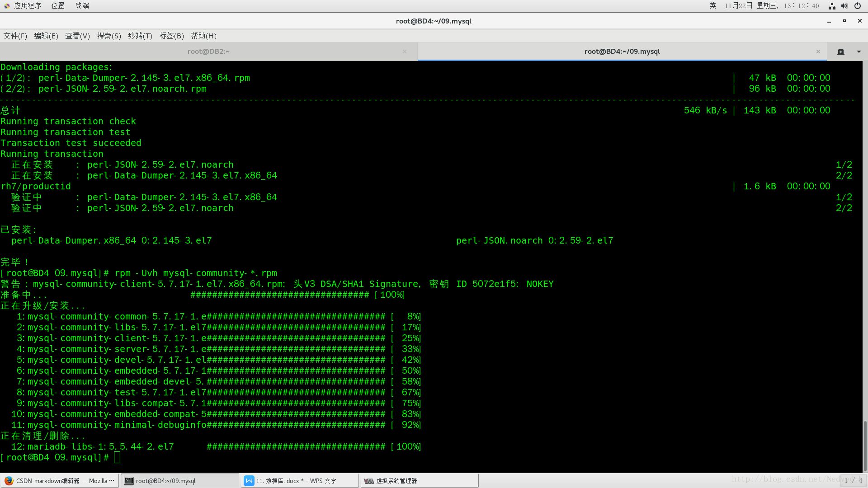The image size is (868, 488).
Task: Open the network status icon
Action: click(x=832, y=6)
